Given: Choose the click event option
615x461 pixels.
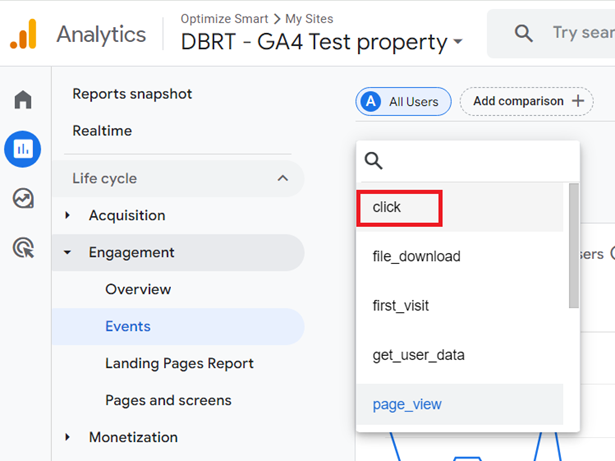Looking at the screenshot, I should tap(460, 207).
